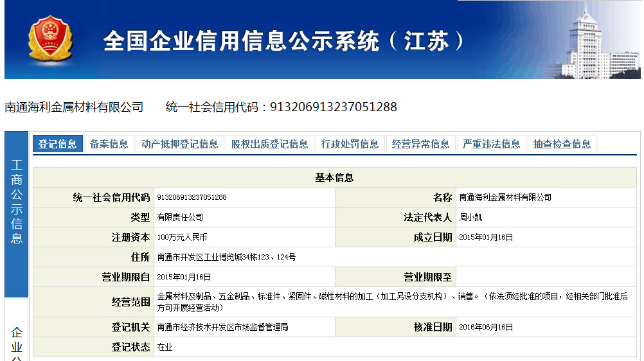Screen dimensions: 644x361
Task: Click credit code 913206913237051288 in table
Action: (x=192, y=198)
